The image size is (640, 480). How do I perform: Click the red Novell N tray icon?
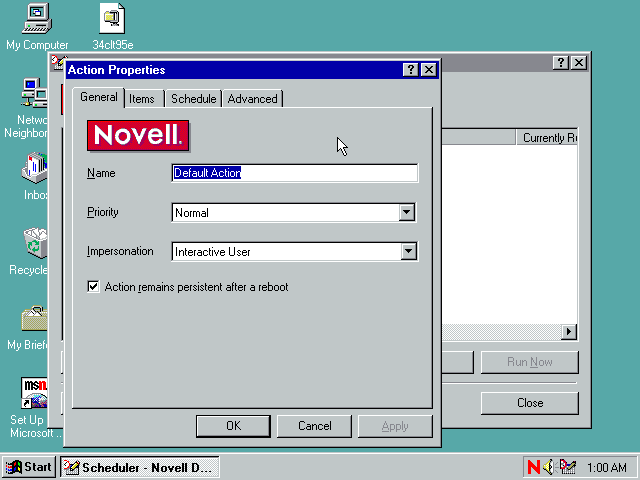click(x=534, y=467)
